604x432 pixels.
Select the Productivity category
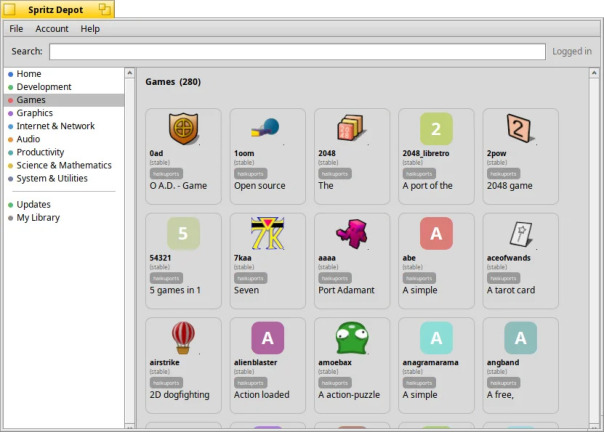64,152
